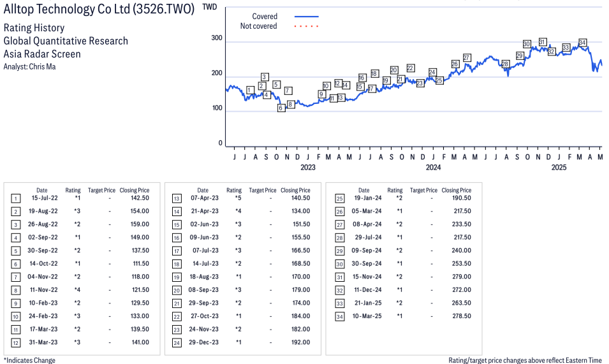Click the number 13 box in the rating table
The height and width of the screenshot is (364, 609).
coord(177,199)
